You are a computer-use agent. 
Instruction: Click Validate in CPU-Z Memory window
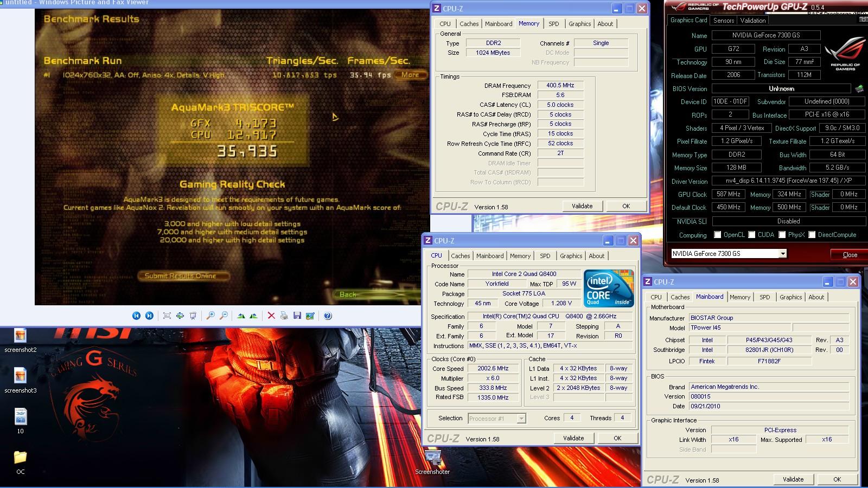(582, 206)
